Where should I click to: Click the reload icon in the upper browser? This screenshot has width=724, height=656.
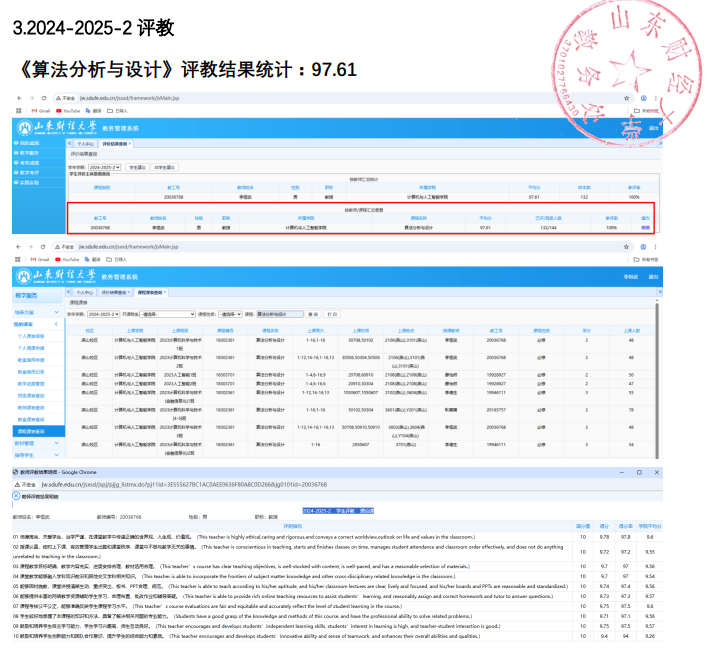click(41, 100)
